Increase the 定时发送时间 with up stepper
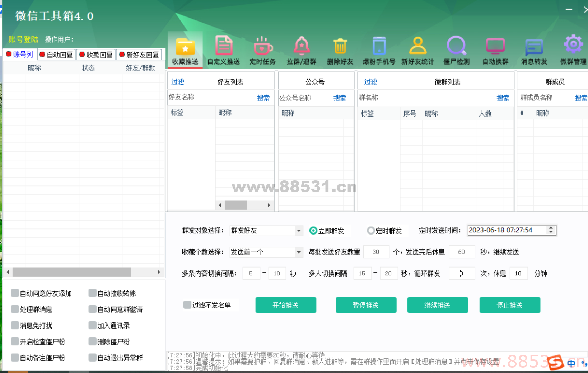 [551, 228]
